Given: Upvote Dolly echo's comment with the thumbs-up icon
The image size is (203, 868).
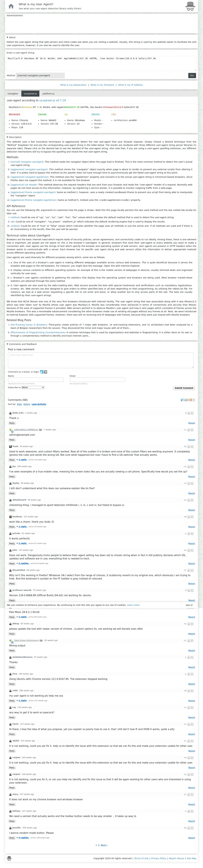Looking at the screenshot, I should pyautogui.click(x=189, y=413).
